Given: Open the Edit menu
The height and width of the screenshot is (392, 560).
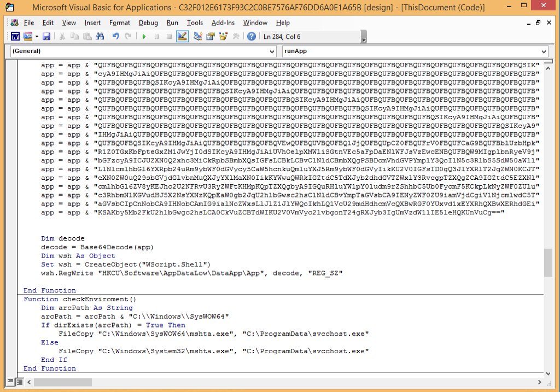Looking at the screenshot, I should [x=48, y=22].
